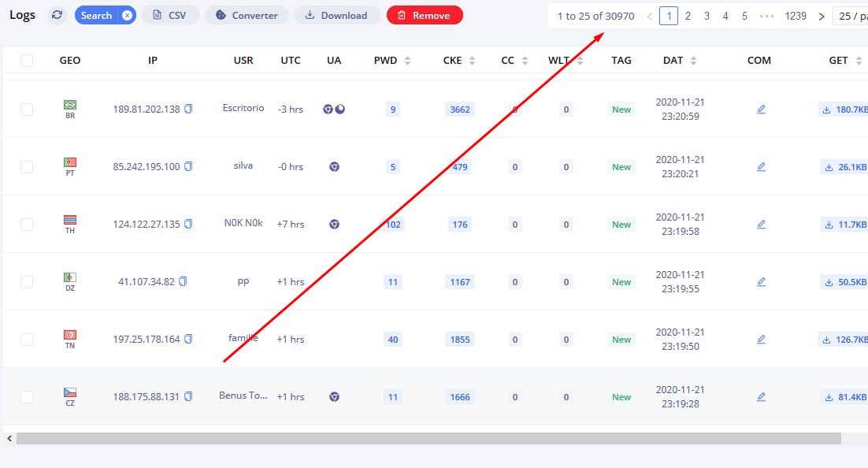The width and height of the screenshot is (868, 468).
Task: Click the Algeria flag icon in GEO column
Action: tap(70, 277)
